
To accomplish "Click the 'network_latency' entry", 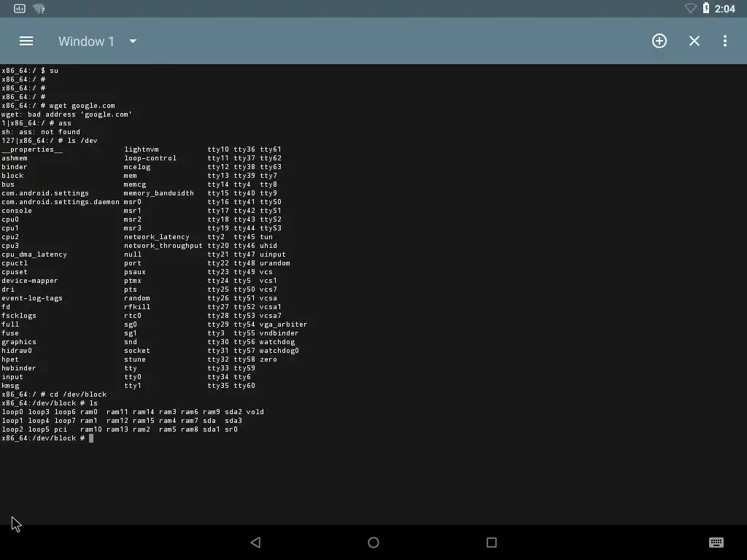I will 157,237.
